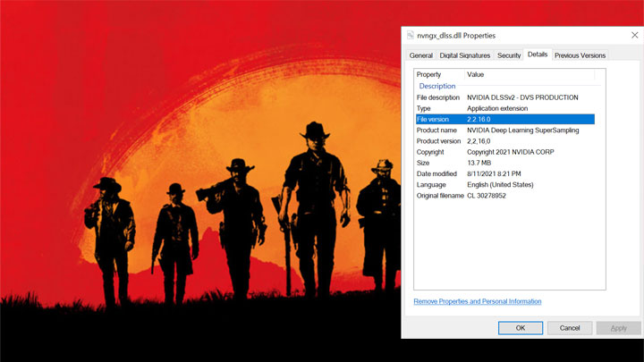Click the value English (United States)
Viewport: 644px width, 362px height.
[500, 185]
